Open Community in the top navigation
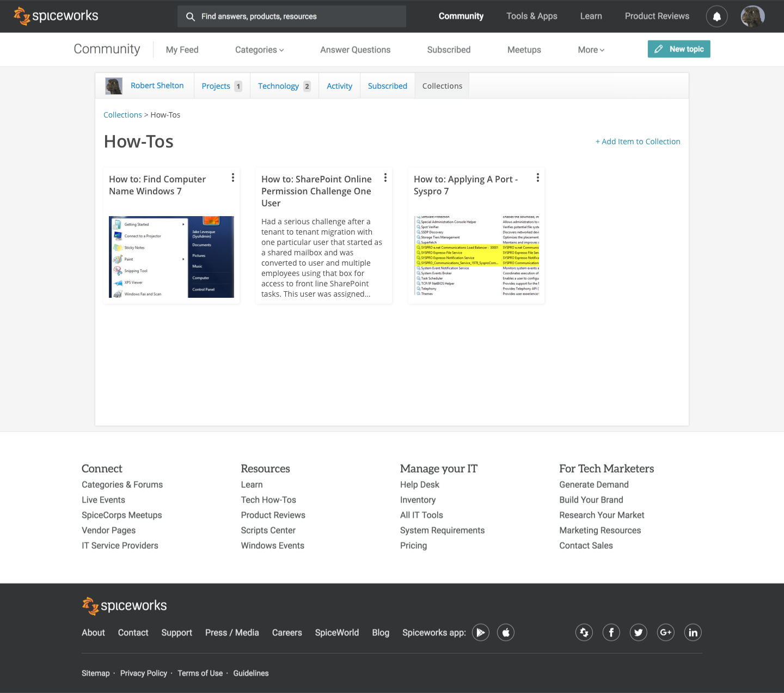 pos(461,16)
